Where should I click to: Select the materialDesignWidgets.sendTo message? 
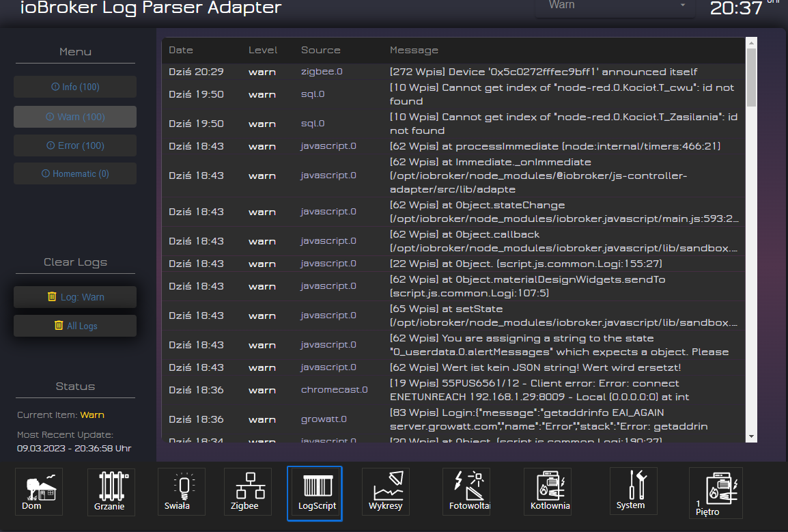(x=528, y=286)
